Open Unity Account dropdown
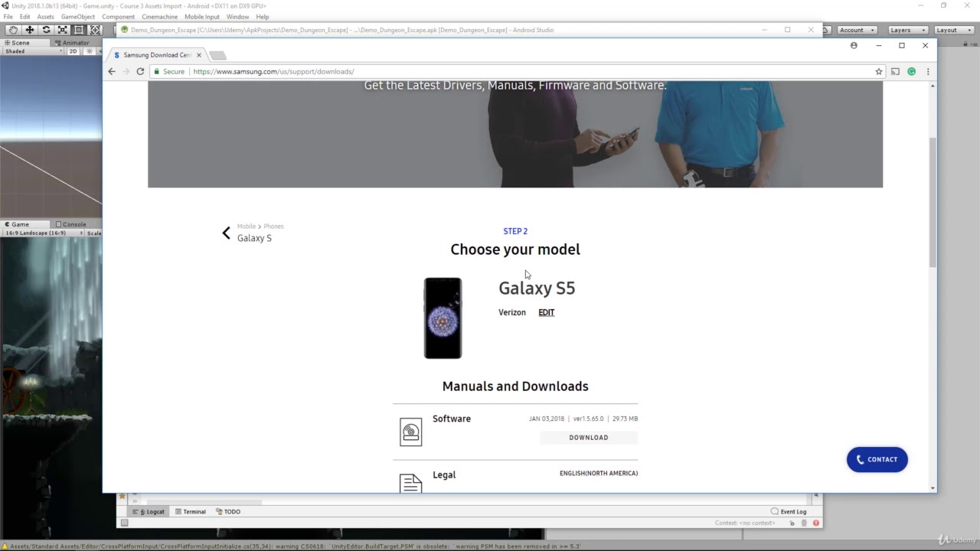 pyautogui.click(x=856, y=30)
